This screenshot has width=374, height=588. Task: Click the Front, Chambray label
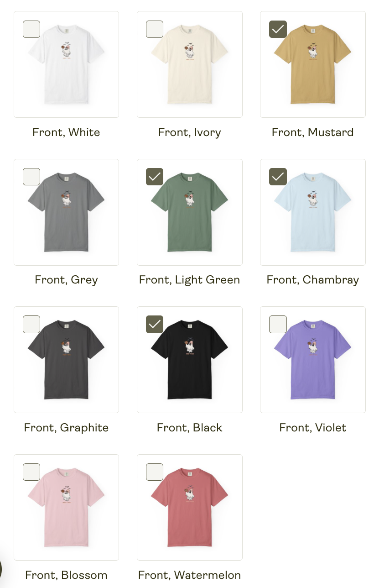313,280
